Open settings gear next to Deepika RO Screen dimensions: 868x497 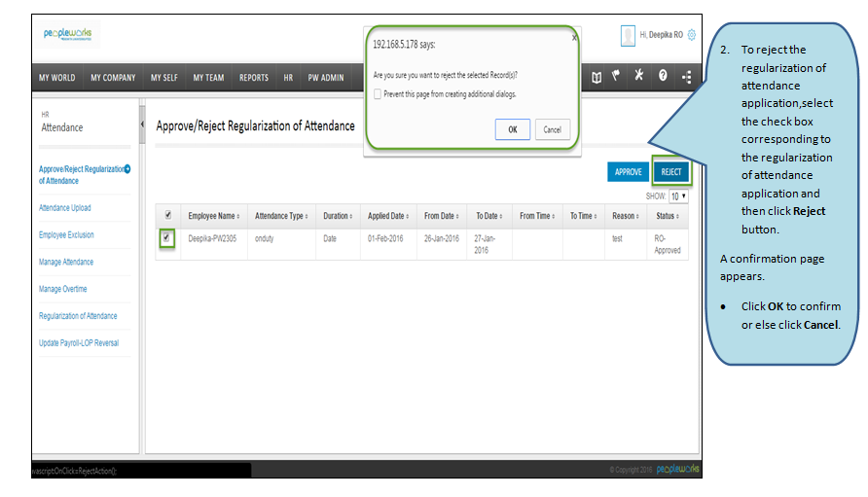692,35
